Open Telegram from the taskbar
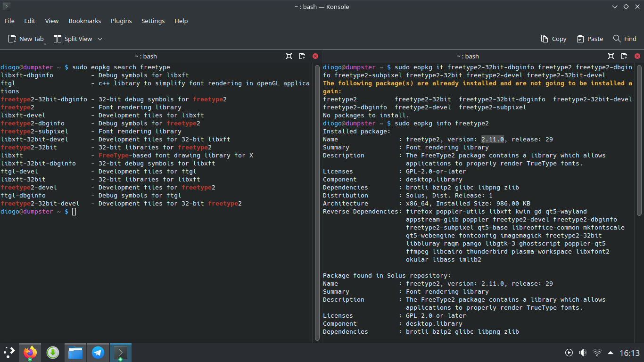This screenshot has width=644, height=362. pos(98,353)
